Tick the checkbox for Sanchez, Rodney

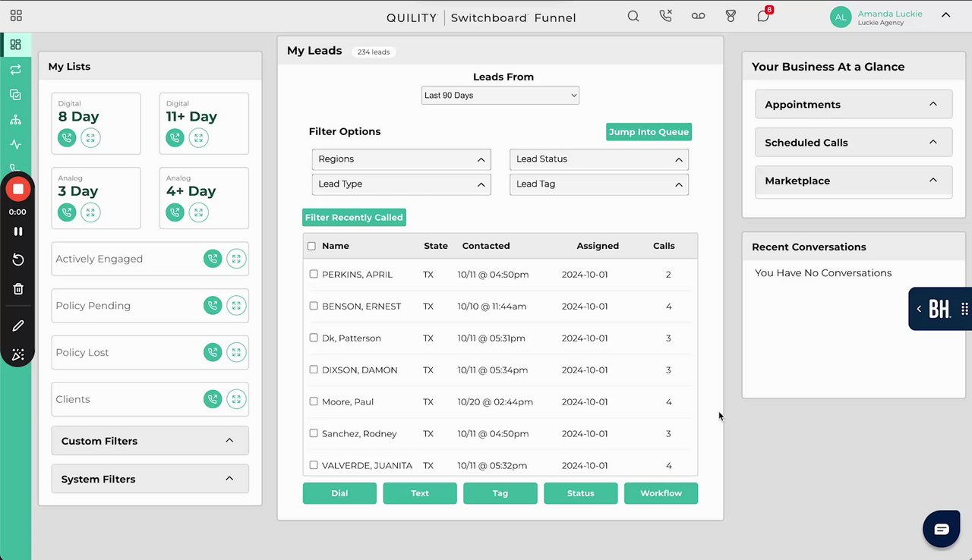pyautogui.click(x=314, y=433)
